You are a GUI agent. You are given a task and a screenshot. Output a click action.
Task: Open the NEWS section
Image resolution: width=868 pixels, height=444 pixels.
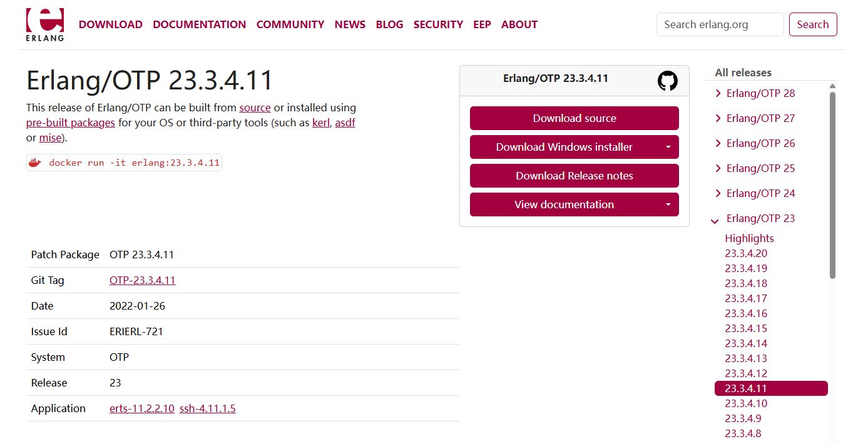pos(350,24)
